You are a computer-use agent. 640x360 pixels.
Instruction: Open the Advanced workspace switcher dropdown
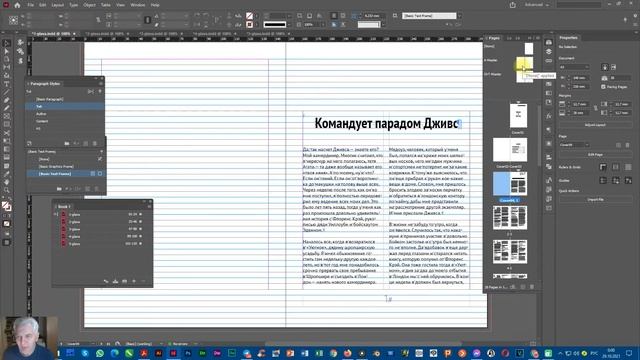[537, 5]
